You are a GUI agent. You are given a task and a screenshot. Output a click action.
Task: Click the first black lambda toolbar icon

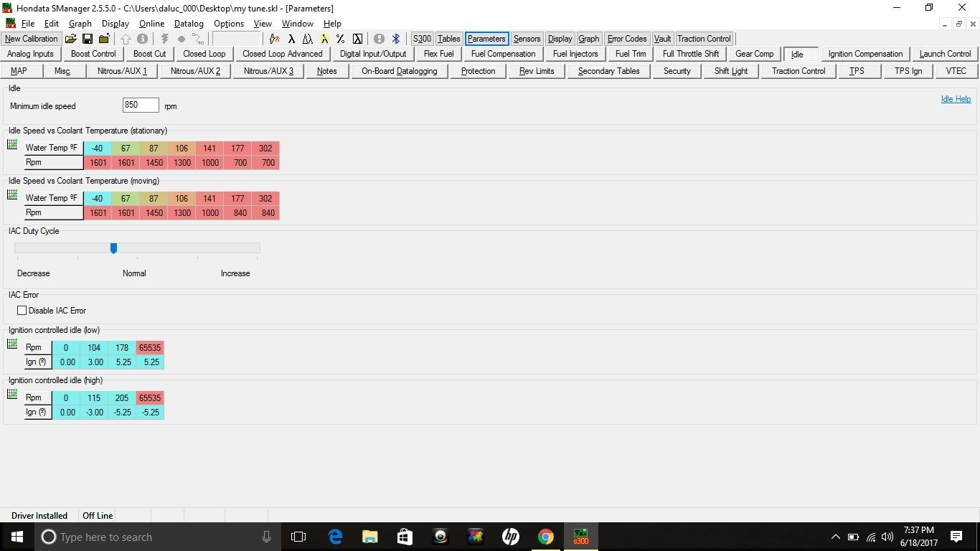point(291,39)
